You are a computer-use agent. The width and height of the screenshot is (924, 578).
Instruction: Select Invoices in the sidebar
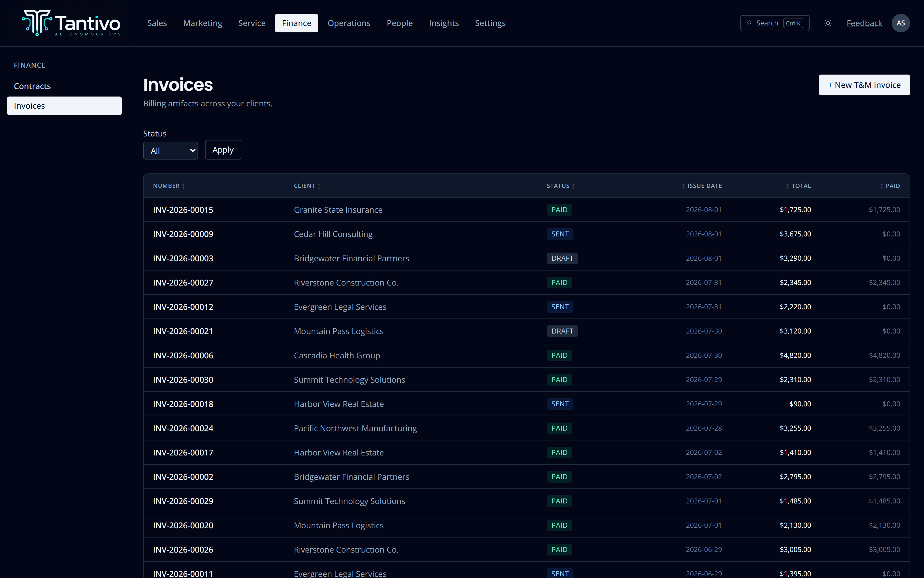click(x=64, y=106)
